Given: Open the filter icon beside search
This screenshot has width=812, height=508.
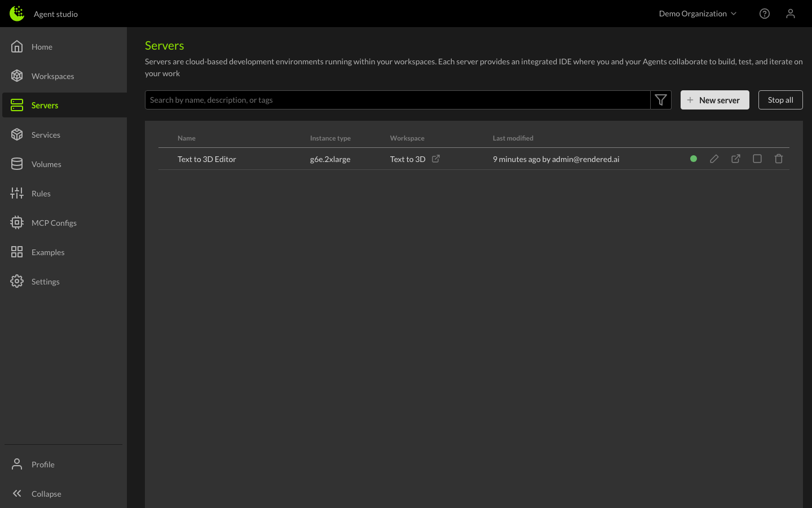Looking at the screenshot, I should point(660,100).
